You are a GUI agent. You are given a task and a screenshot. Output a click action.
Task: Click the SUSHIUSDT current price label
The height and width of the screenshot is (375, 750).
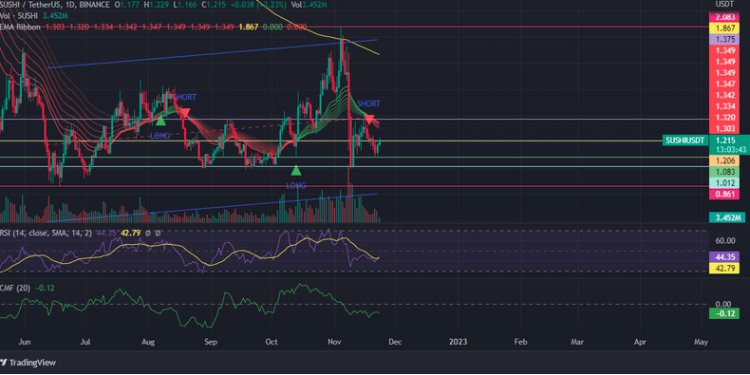pos(685,140)
